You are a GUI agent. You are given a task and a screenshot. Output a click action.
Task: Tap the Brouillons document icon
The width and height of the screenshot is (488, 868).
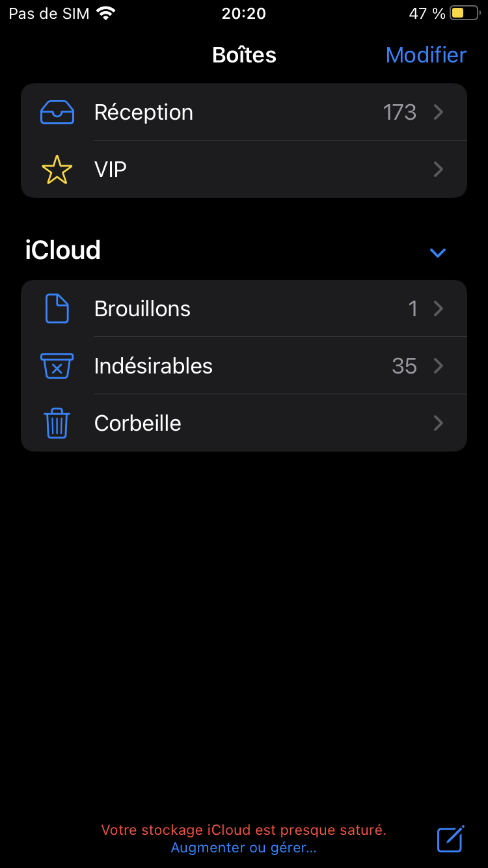pyautogui.click(x=57, y=308)
